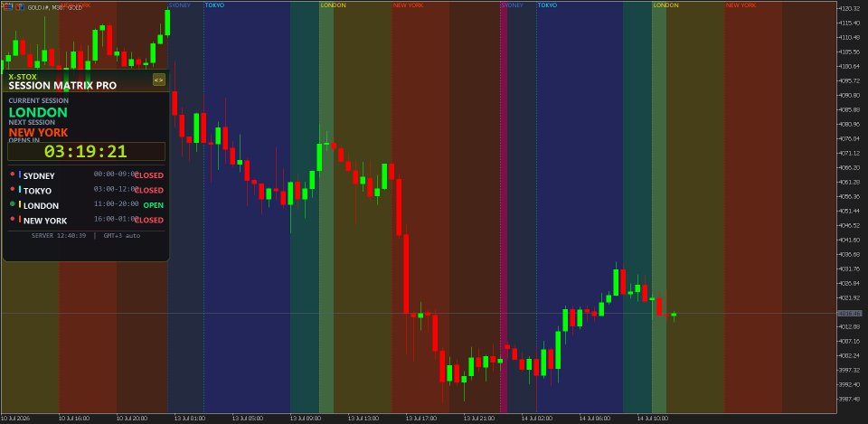Select the NEW YORK row in the session list

pos(87,220)
